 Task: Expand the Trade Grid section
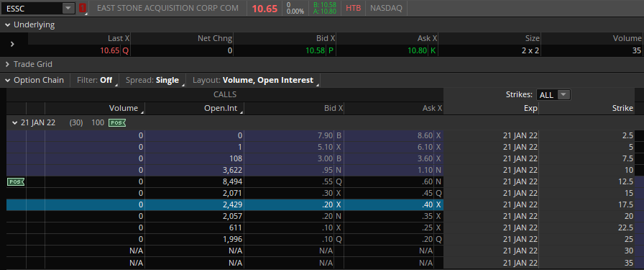7,64
